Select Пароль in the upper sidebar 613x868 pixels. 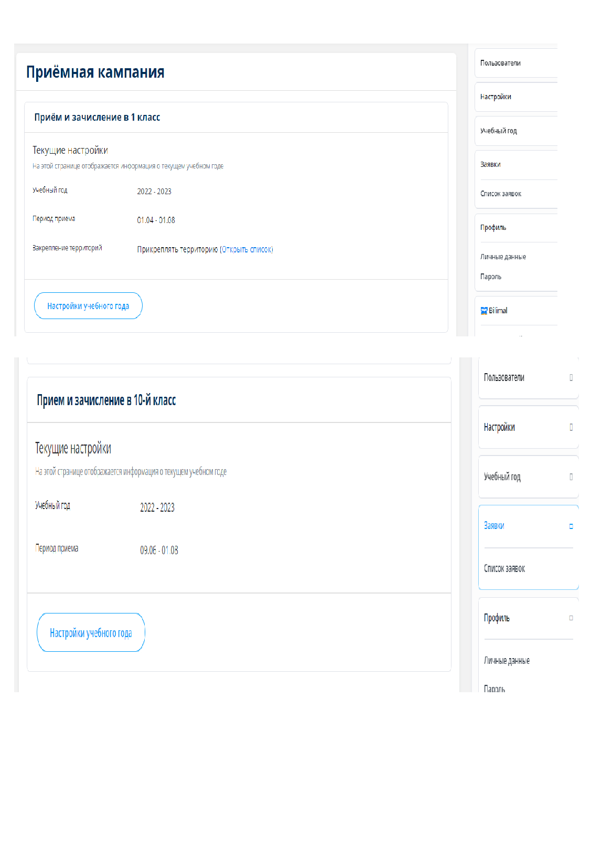click(x=491, y=277)
